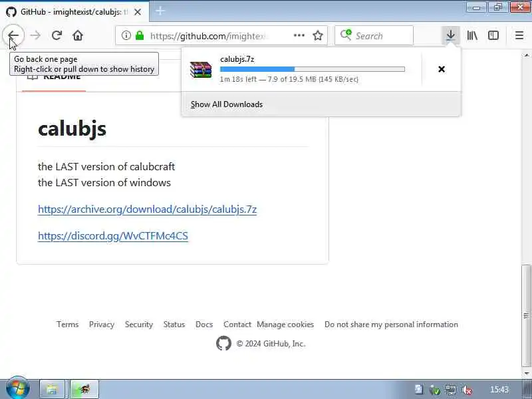This screenshot has height=399, width=532.
Task: Open the Privacy footer link
Action: click(102, 325)
